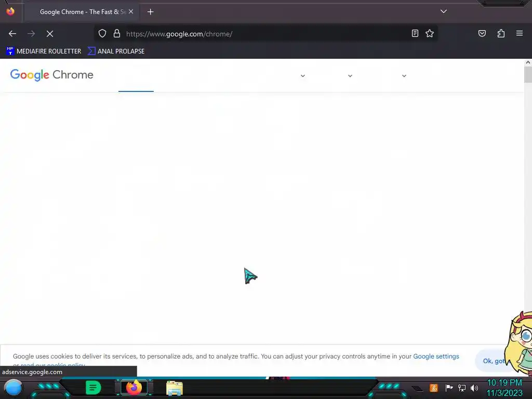532x399 pixels.
Task: Toggle Reader View icon
Action: click(415, 33)
